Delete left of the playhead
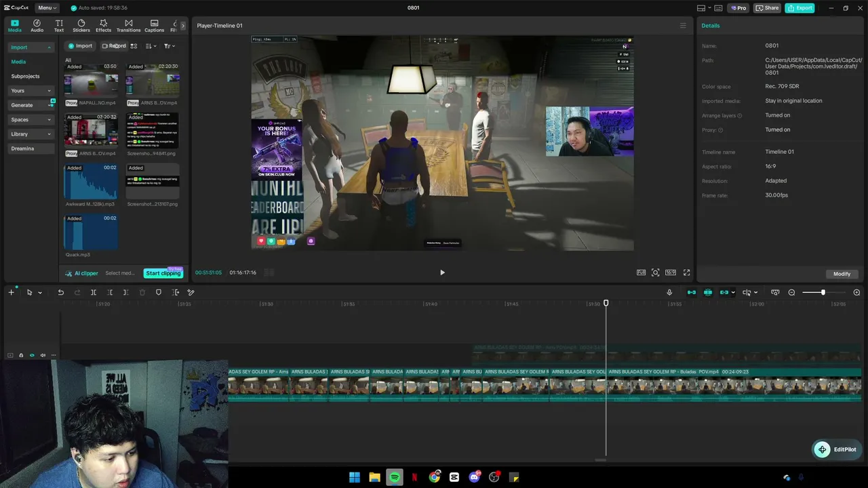 click(110, 292)
